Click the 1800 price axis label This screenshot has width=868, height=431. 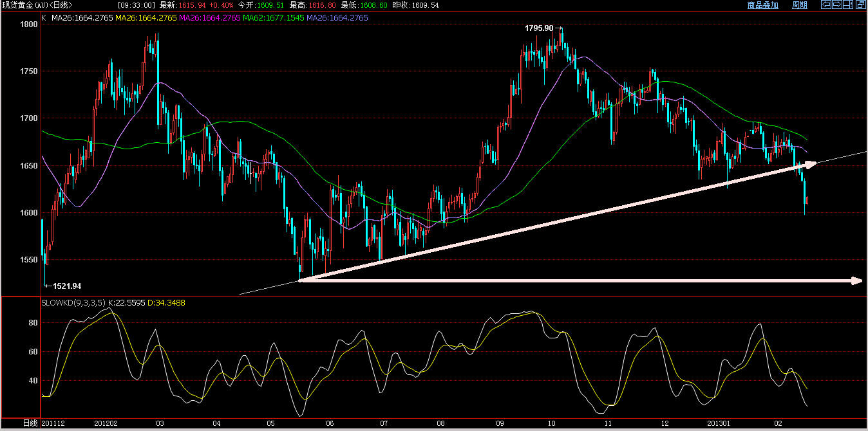[x=30, y=24]
